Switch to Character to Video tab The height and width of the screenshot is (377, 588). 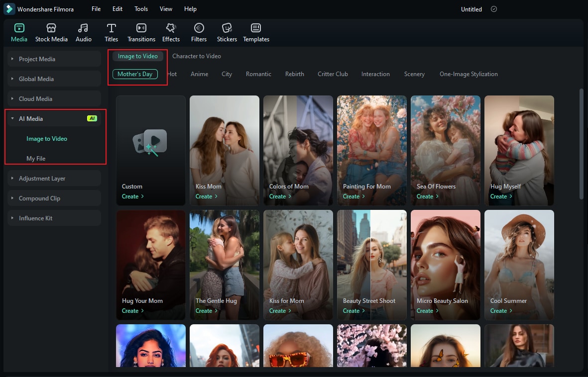(197, 56)
